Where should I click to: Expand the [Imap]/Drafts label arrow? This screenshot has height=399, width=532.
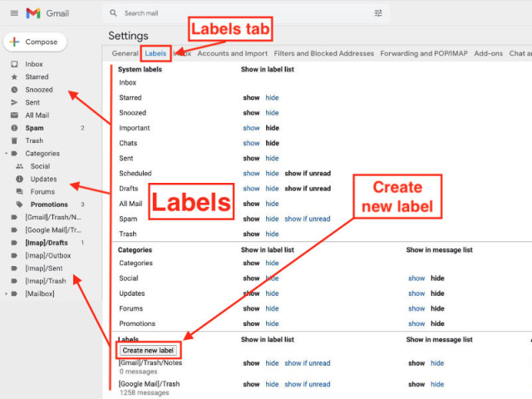click(x=6, y=243)
